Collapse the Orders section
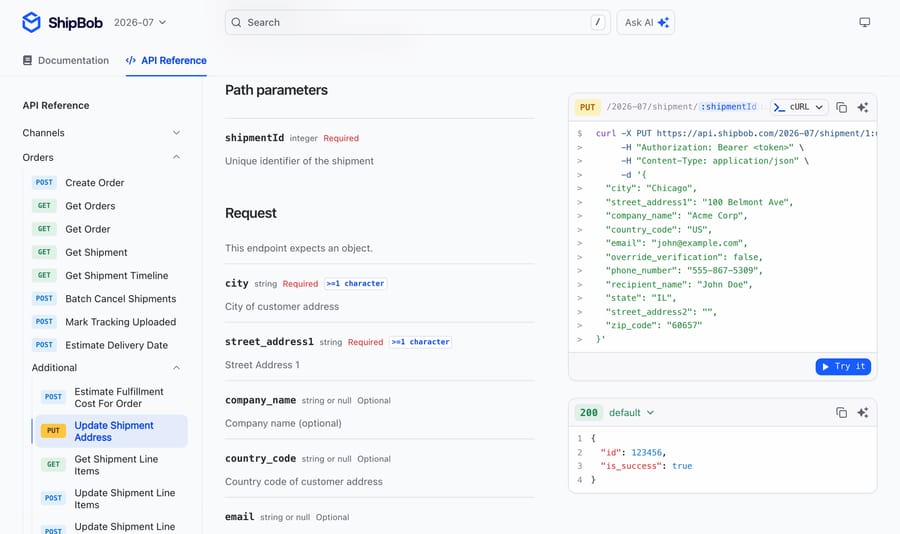The height and width of the screenshot is (534, 900). pos(102,157)
